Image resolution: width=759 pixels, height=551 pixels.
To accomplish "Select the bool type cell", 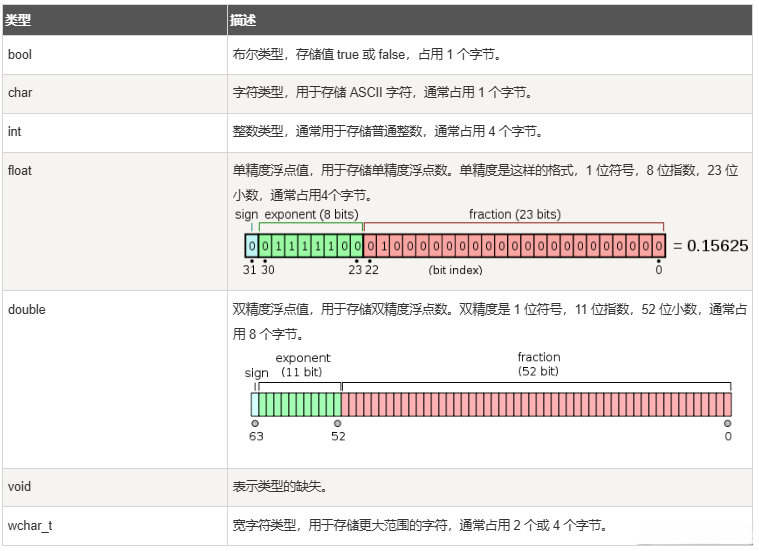I will click(20, 55).
